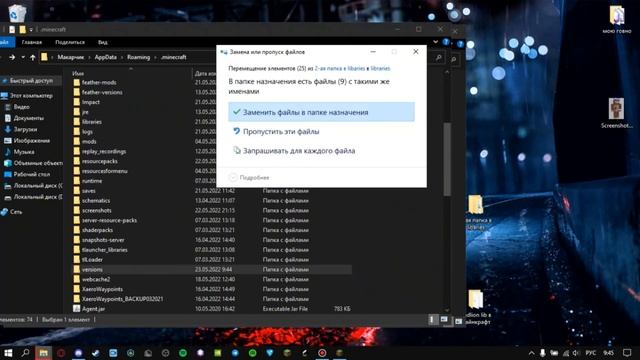Image resolution: width=640 pixels, height=360 pixels.
Task: Select Рабочий стол in the sidebar
Action: point(27,174)
